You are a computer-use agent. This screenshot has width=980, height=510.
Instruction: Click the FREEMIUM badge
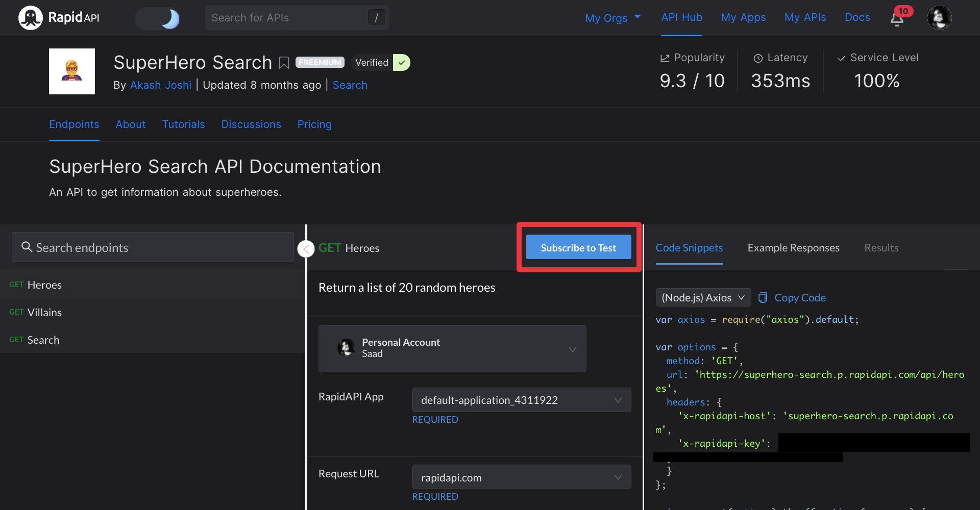pyautogui.click(x=320, y=62)
